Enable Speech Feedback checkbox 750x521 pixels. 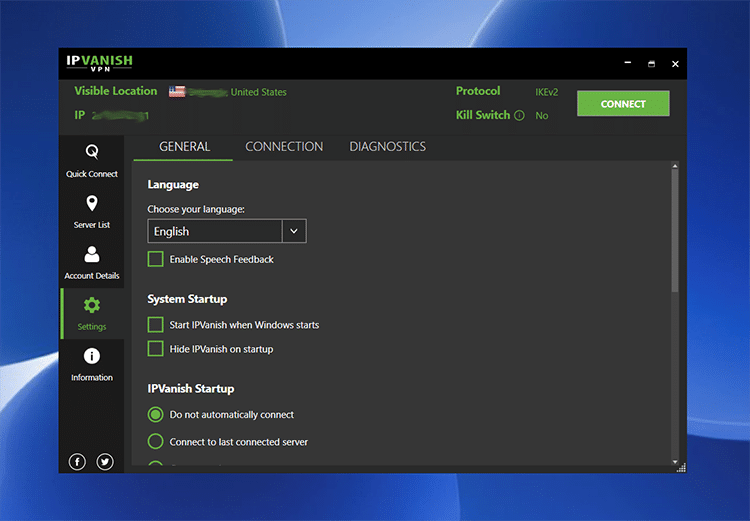tap(155, 259)
